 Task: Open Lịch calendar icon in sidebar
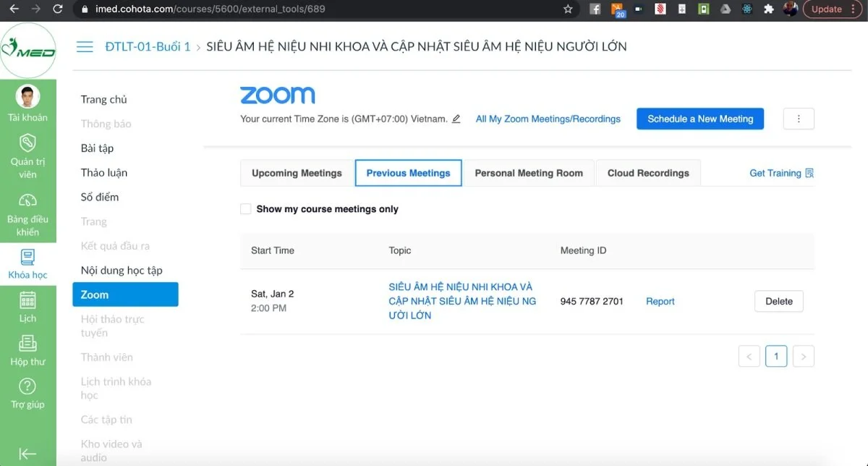[27, 300]
